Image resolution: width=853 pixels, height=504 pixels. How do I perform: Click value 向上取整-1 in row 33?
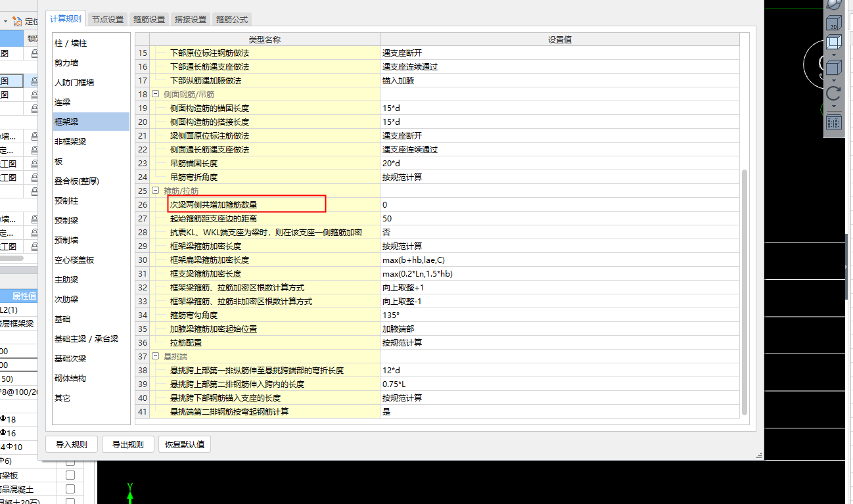(560, 302)
